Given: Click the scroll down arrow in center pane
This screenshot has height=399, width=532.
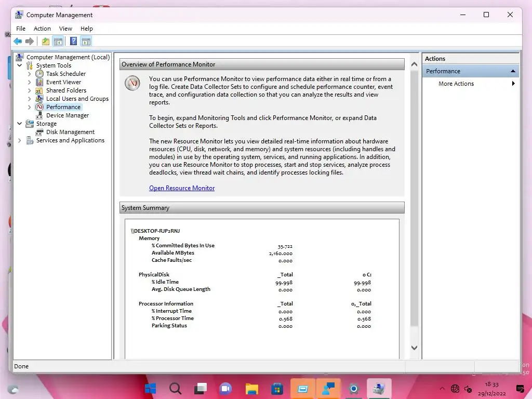Looking at the screenshot, I should pyautogui.click(x=414, y=348).
